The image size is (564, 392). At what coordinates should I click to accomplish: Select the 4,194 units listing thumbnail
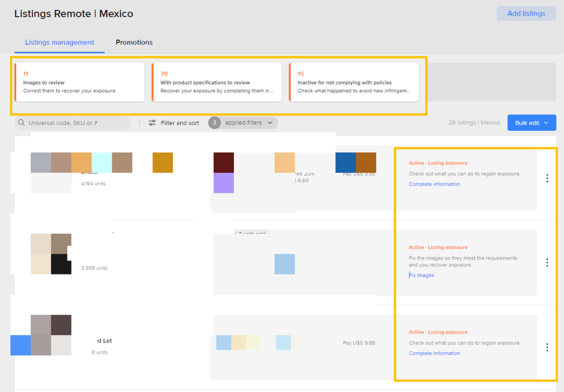tap(51, 172)
